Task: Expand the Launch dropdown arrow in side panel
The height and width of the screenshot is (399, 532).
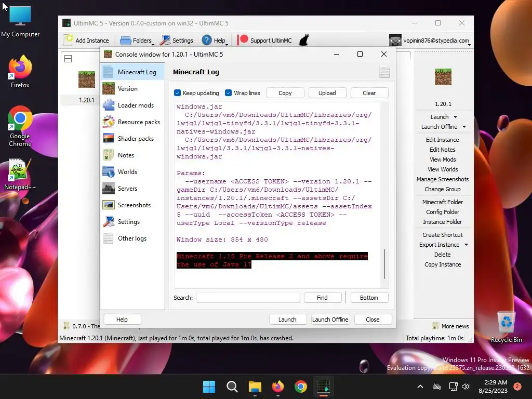Action: 455,117
